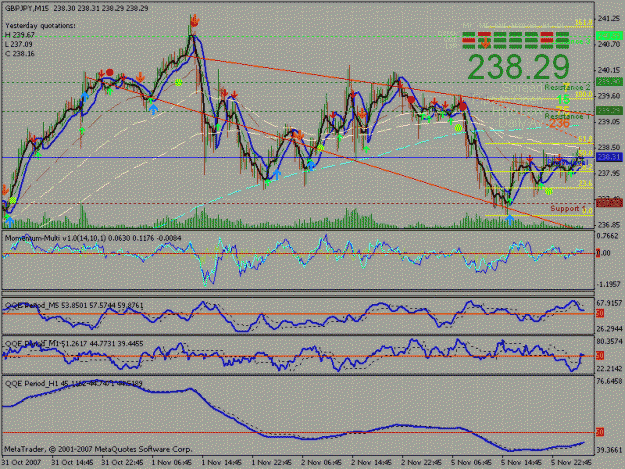Click the QQE Period_M1 indicator label
The image size is (625, 469).
pyautogui.click(x=74, y=343)
